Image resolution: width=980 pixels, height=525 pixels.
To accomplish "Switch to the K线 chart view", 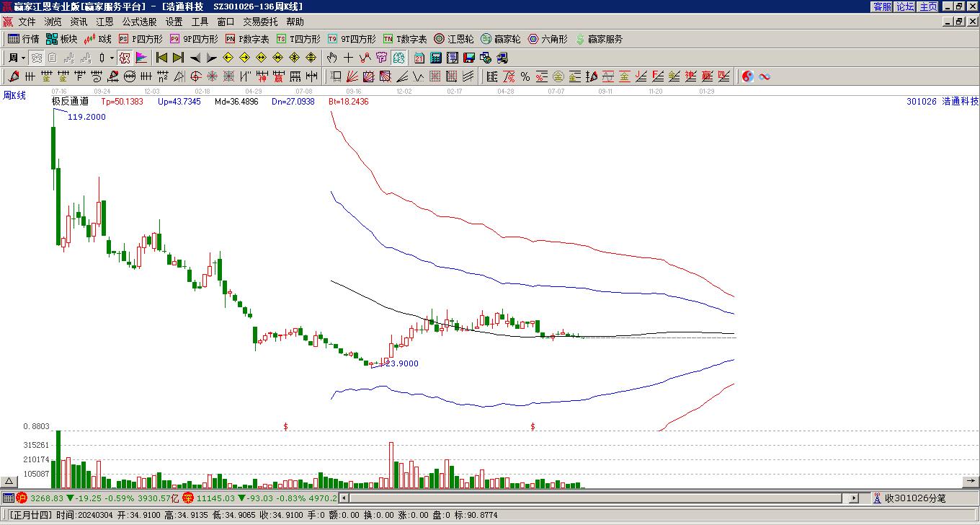I will tap(98, 39).
